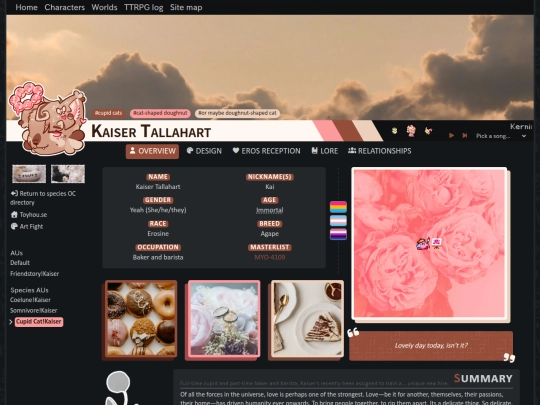
Task: Select the Overview tab
Action: 152,151
